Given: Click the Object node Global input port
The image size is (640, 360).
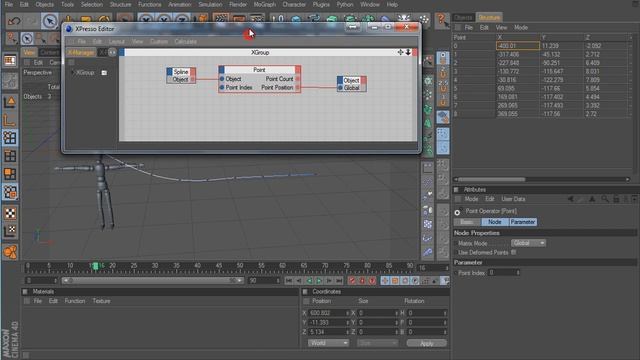Looking at the screenshot, I should point(340,88).
